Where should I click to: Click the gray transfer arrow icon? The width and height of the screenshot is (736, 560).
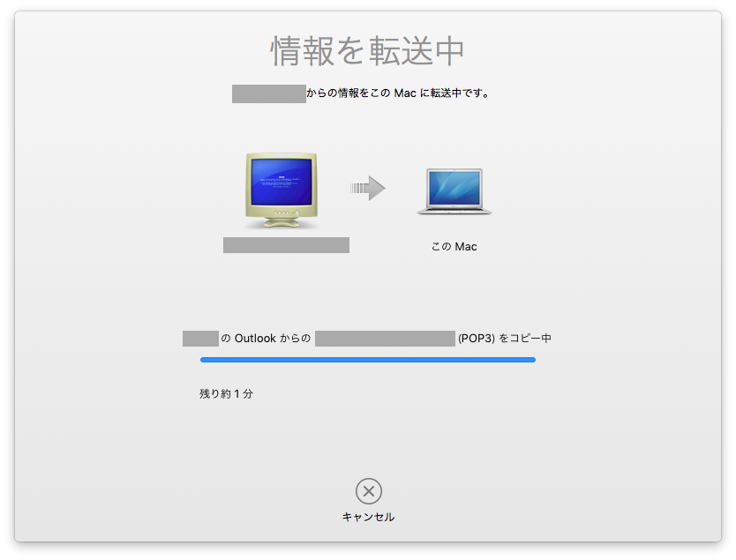coord(367,188)
